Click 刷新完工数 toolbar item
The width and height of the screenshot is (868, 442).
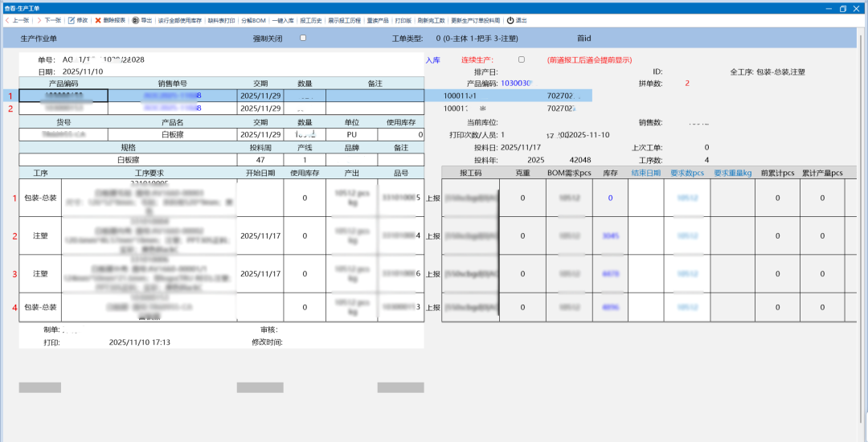click(432, 20)
